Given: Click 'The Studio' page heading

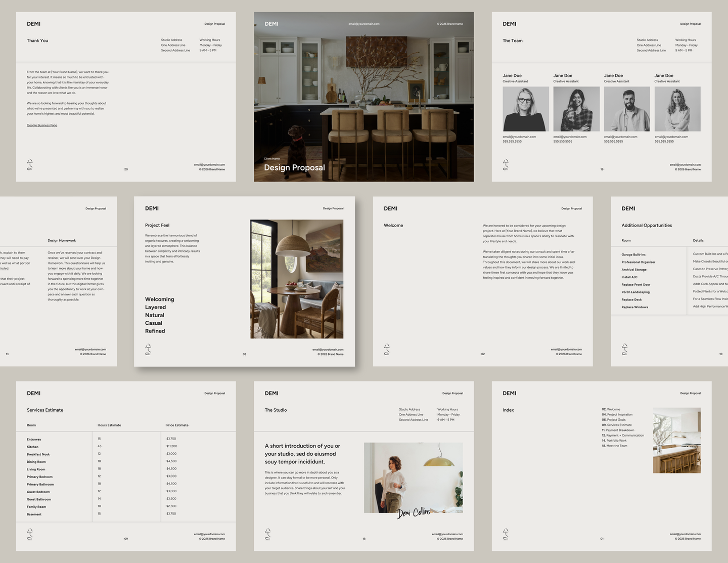Looking at the screenshot, I should (x=276, y=410).
